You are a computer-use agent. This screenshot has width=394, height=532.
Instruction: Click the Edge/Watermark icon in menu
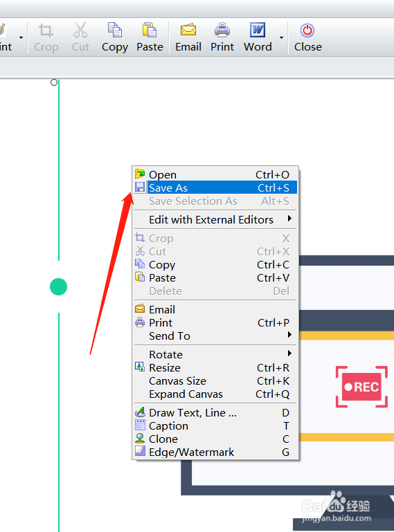click(x=140, y=451)
